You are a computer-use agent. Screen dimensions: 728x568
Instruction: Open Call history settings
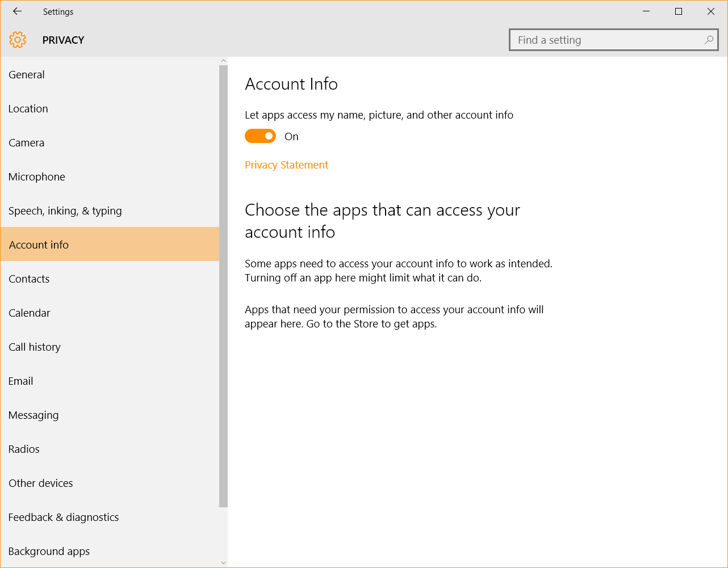110,347
